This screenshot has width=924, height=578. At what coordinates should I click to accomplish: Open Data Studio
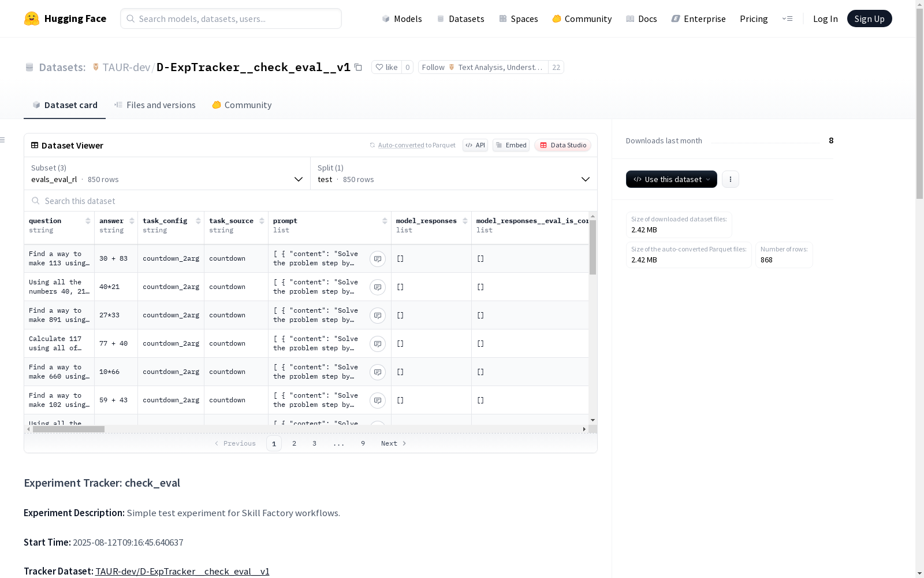coord(562,145)
